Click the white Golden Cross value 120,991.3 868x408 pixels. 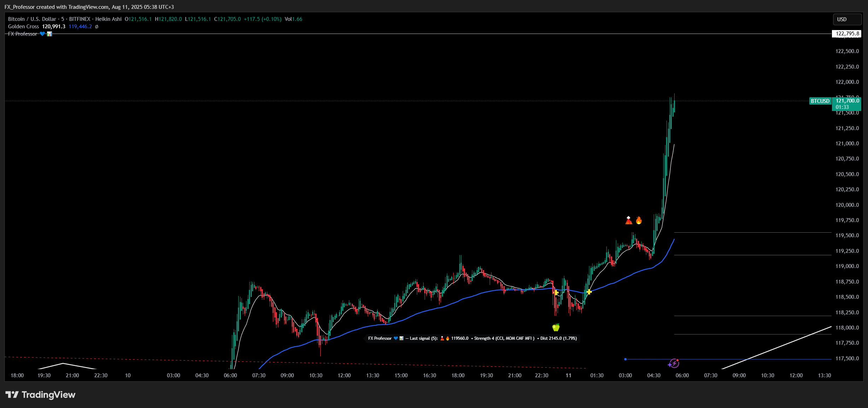54,27
